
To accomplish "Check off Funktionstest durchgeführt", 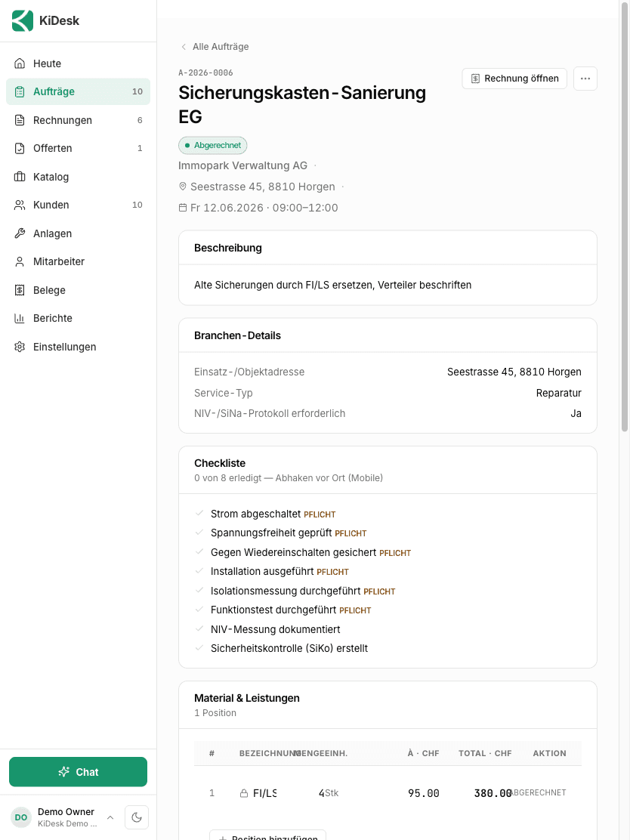I will point(199,610).
